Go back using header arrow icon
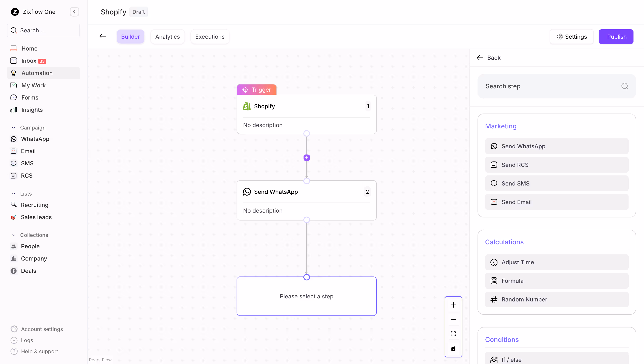 (x=103, y=37)
